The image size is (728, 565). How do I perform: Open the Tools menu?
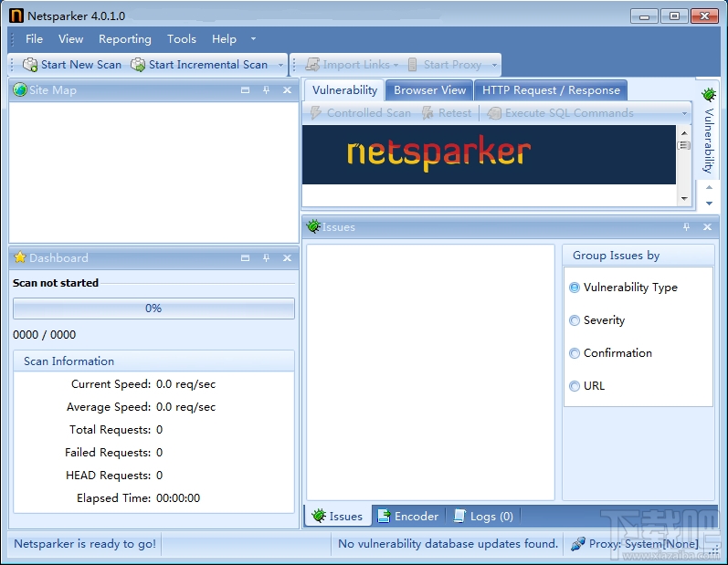182,39
